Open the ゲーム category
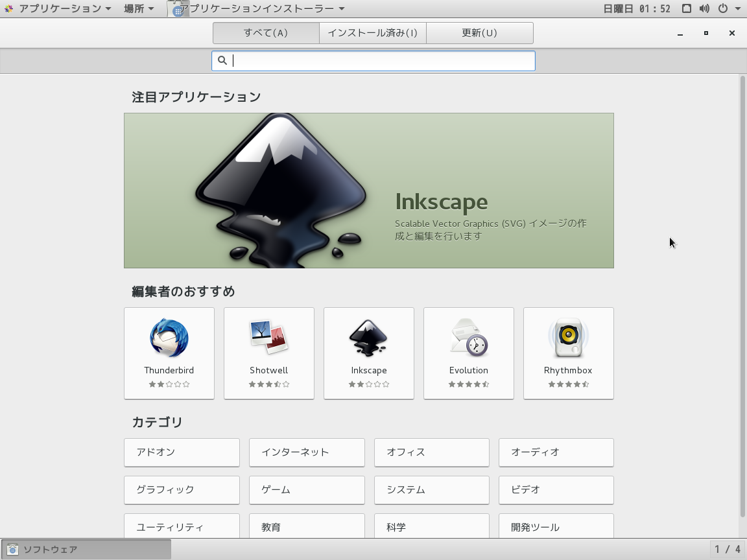Screen dimensions: 747x560 tap(307, 490)
